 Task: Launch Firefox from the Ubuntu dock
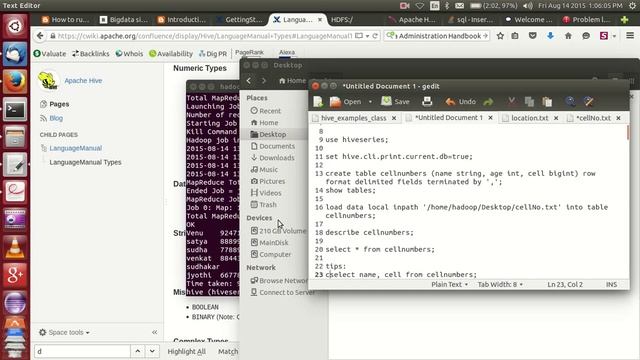click(15, 82)
